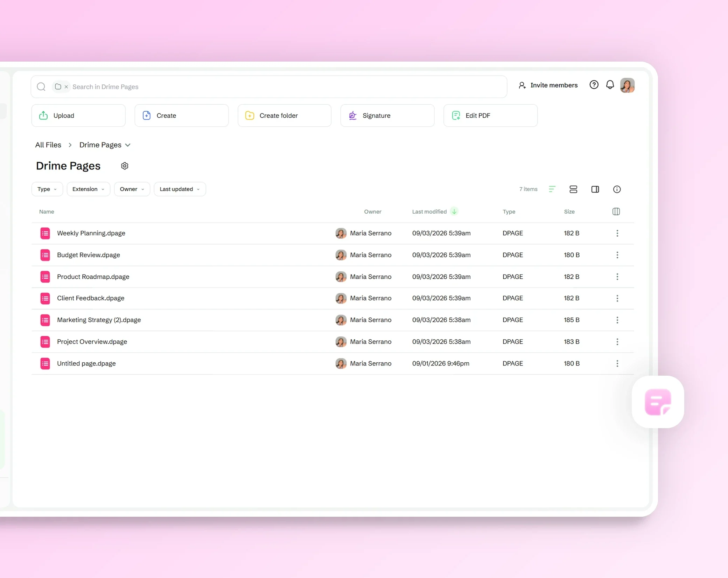Open the notifications bell
The image size is (728, 578).
pos(610,85)
